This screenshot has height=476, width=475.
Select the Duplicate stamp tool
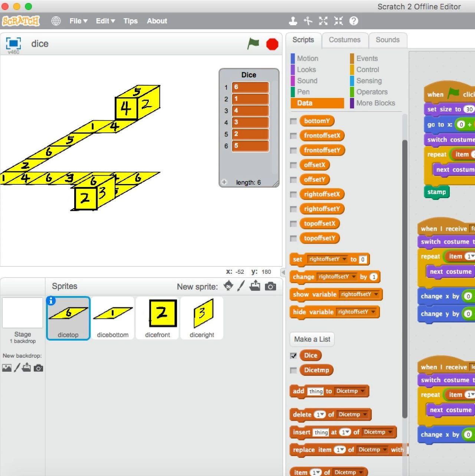293,21
